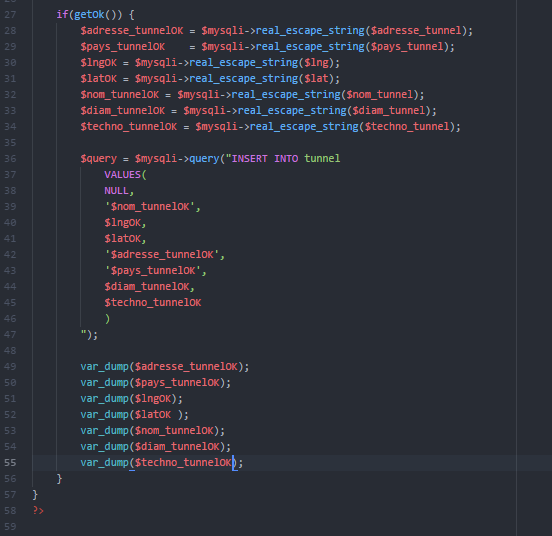Viewport: 552px width, 536px height.
Task: Click the INTO keyword in the SQL string
Action: (286, 159)
